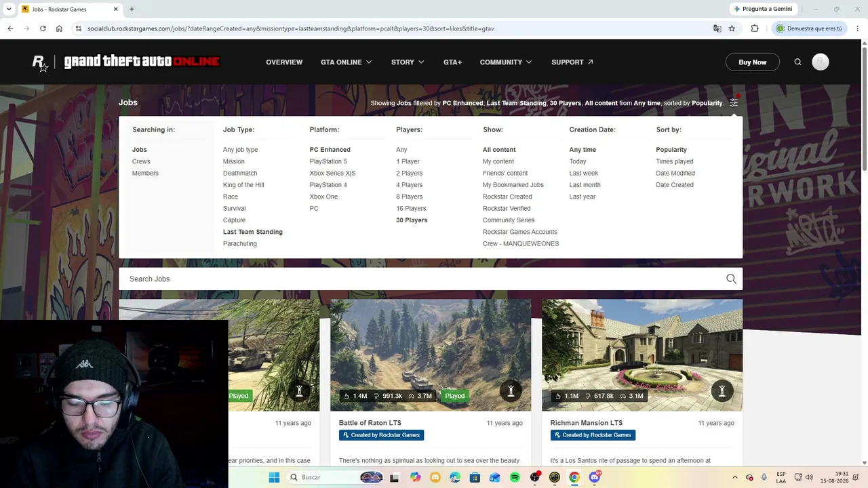Click the job type icon on Richman Mansion card

tap(722, 390)
